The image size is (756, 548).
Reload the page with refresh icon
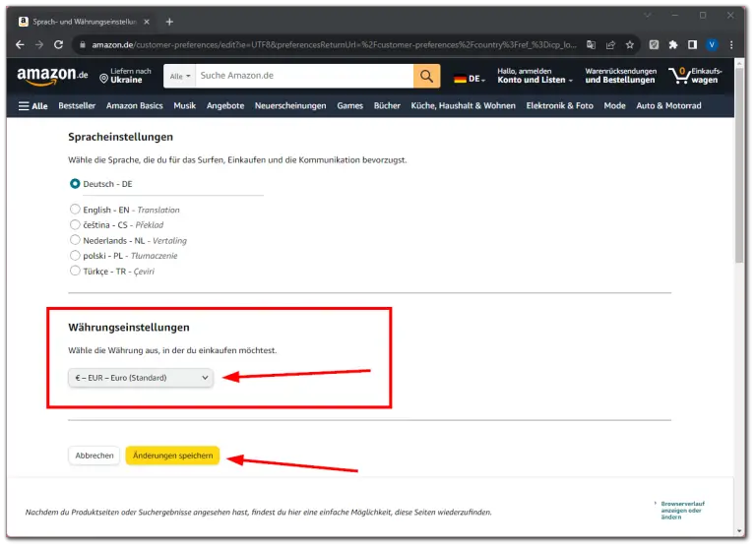click(x=59, y=45)
